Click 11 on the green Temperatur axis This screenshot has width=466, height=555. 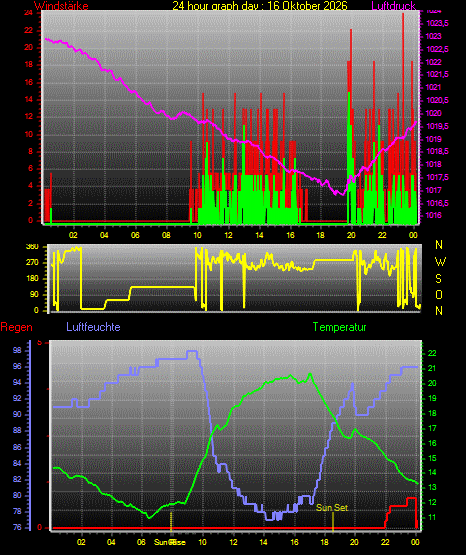point(432,517)
